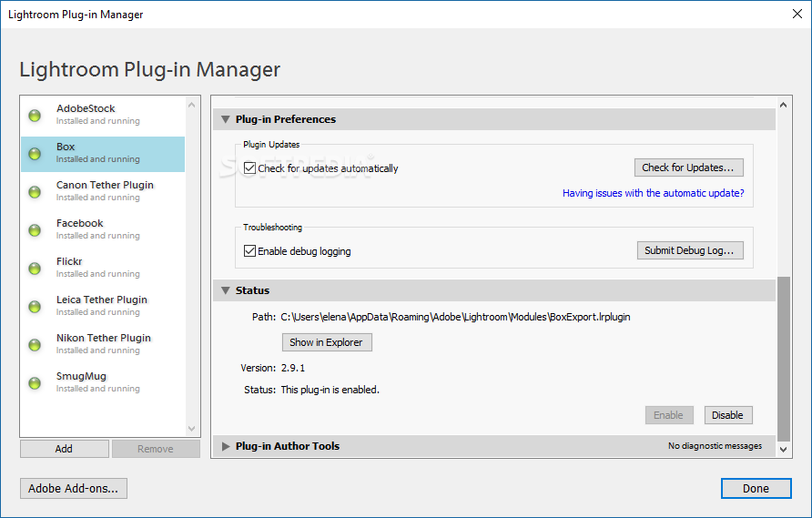
Task: Click Canon Tether Plugin's green status light
Action: point(35,192)
